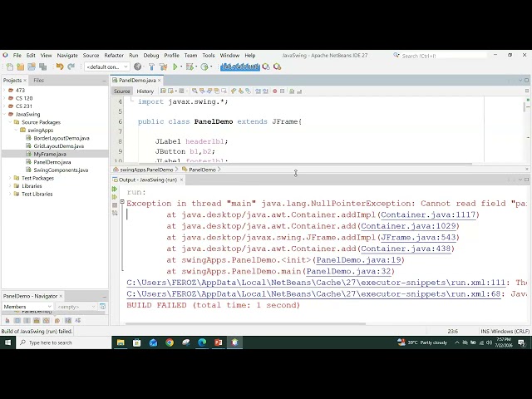Open the JFrame.java:543 stack trace link
The image size is (532, 399).
417,238
